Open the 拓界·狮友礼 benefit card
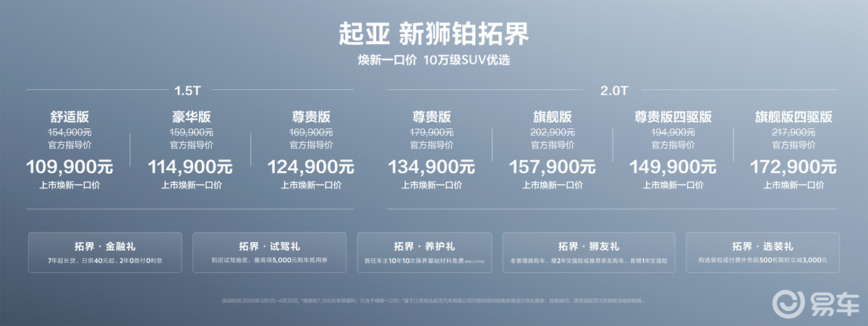The image size is (868, 326). click(589, 252)
